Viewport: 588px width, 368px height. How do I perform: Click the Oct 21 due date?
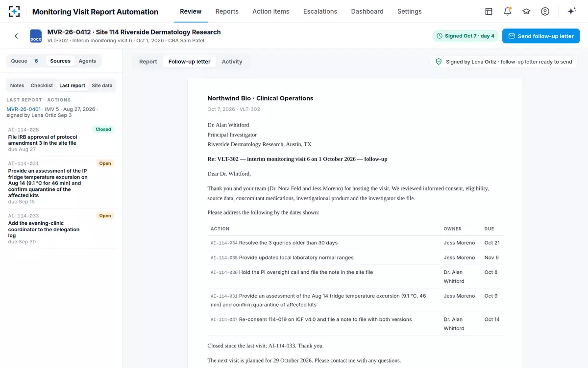492,243
